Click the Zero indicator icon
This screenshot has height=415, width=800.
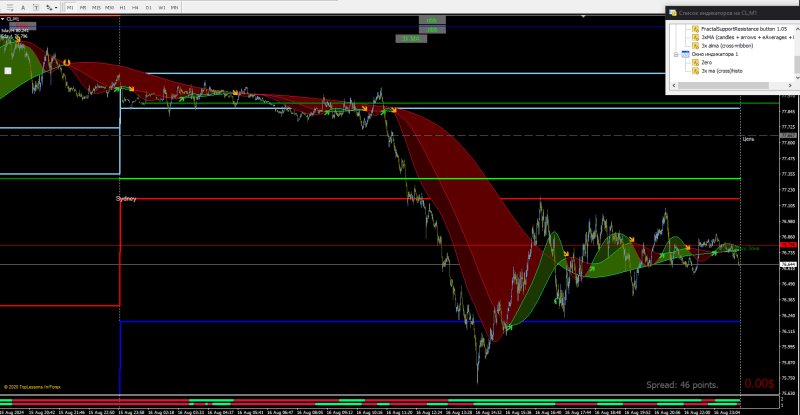[x=695, y=62]
